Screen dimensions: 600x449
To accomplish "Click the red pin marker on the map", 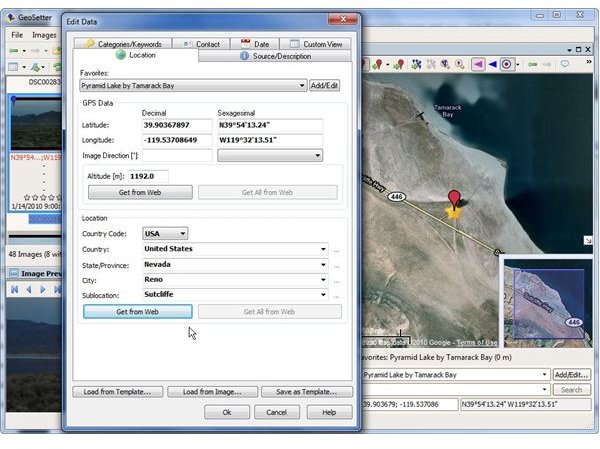I will [x=454, y=199].
